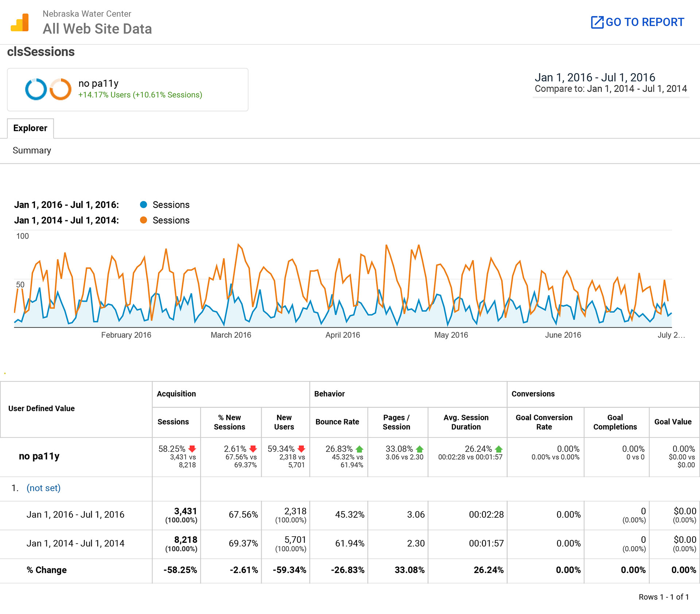Click the Behavior group header

pyautogui.click(x=330, y=394)
